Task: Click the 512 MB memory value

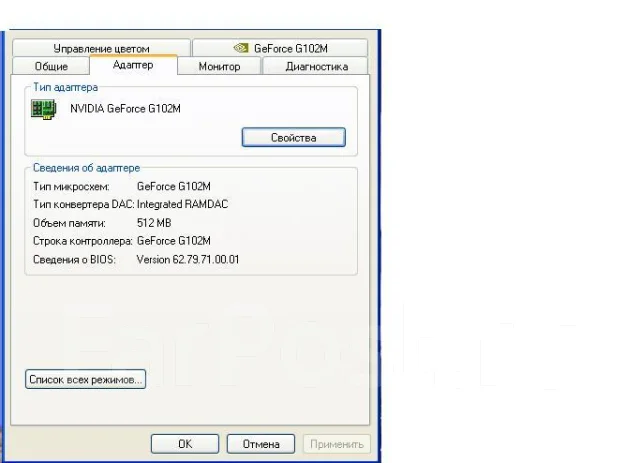Action: 154,223
